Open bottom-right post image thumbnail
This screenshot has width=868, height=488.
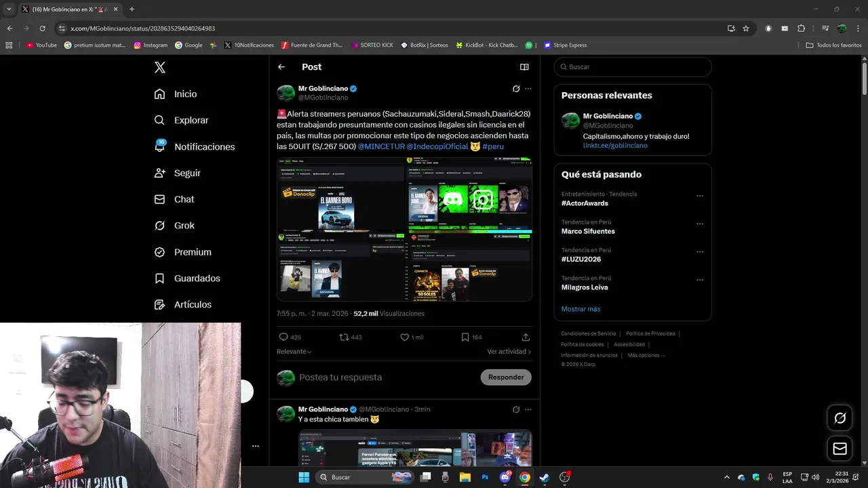tap(469, 266)
